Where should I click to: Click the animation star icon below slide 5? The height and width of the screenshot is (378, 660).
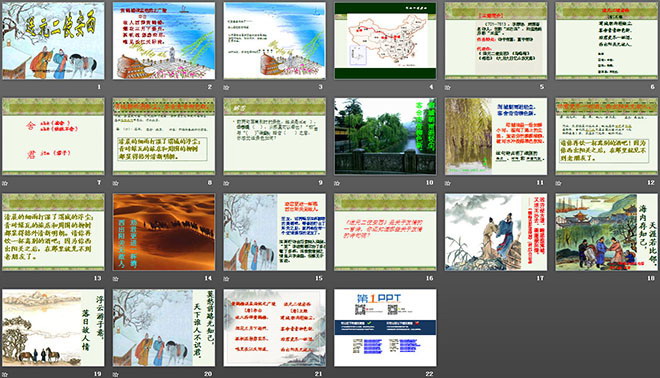(448, 88)
